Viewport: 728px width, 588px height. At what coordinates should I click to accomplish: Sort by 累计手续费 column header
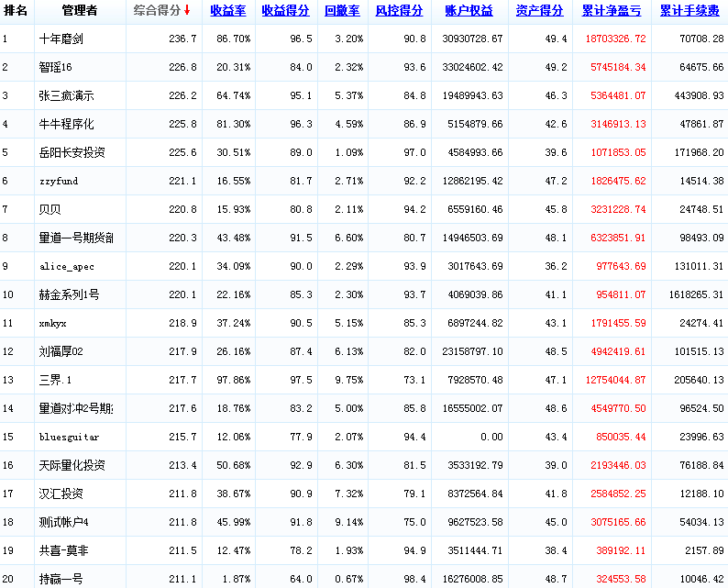coord(689,11)
